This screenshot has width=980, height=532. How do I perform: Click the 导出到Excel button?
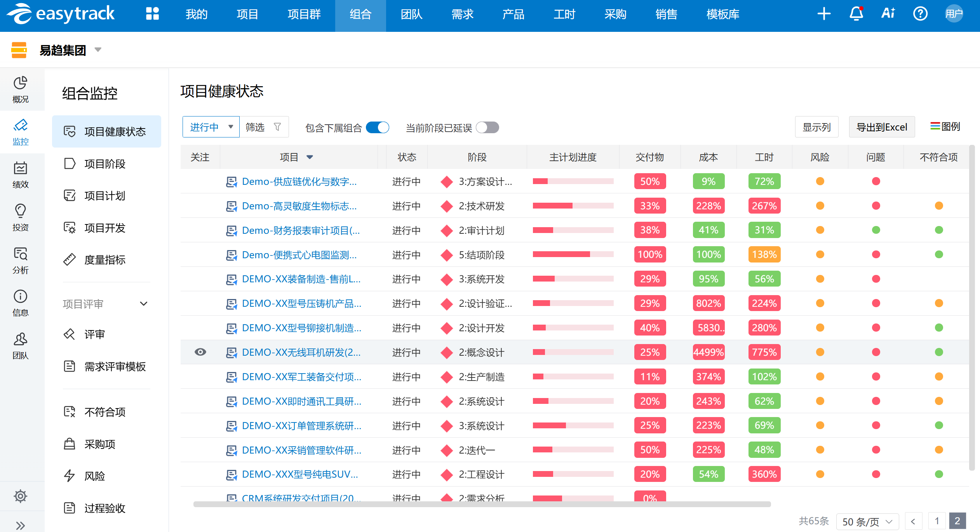coord(882,127)
